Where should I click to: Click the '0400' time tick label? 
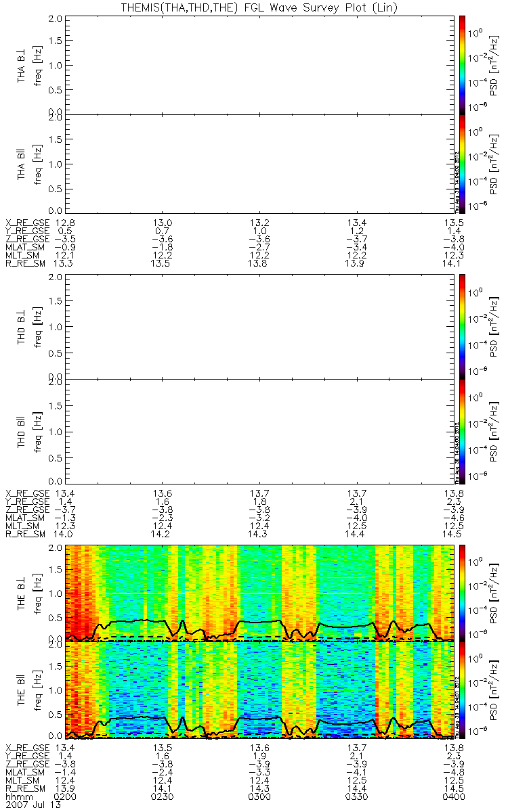[454, 798]
